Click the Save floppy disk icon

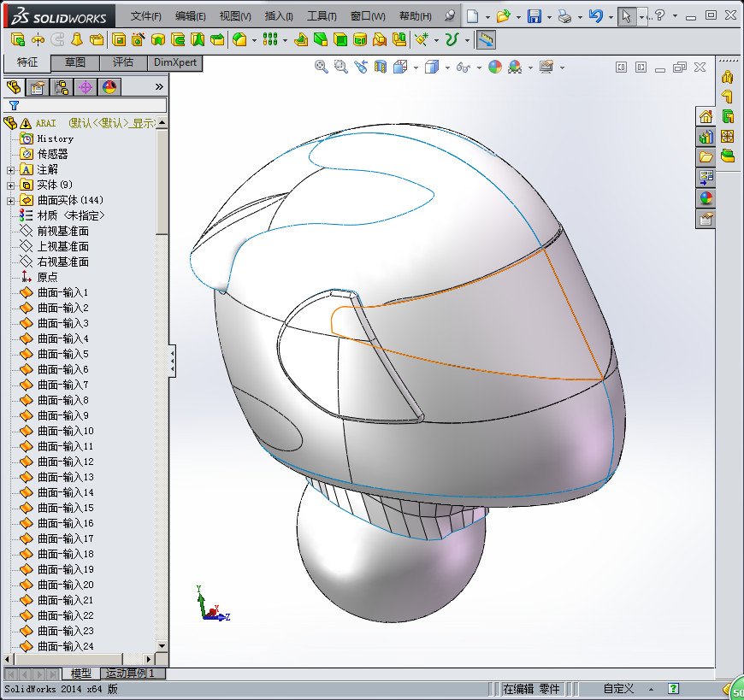tap(534, 16)
